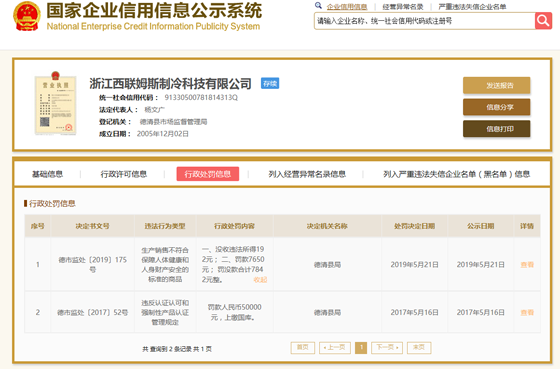Viewport: 560px width, 369px height.
Task: Click the 信息打印 button
Action: pyautogui.click(x=496, y=129)
